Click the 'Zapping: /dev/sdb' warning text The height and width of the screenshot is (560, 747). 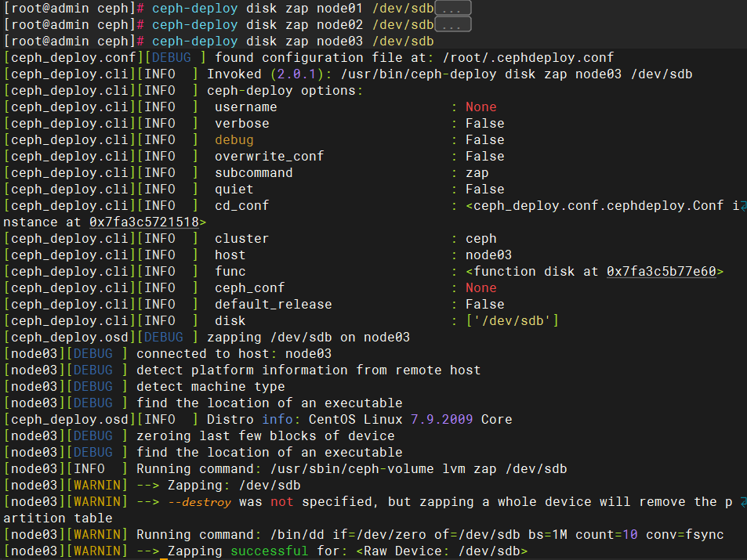[234, 486]
